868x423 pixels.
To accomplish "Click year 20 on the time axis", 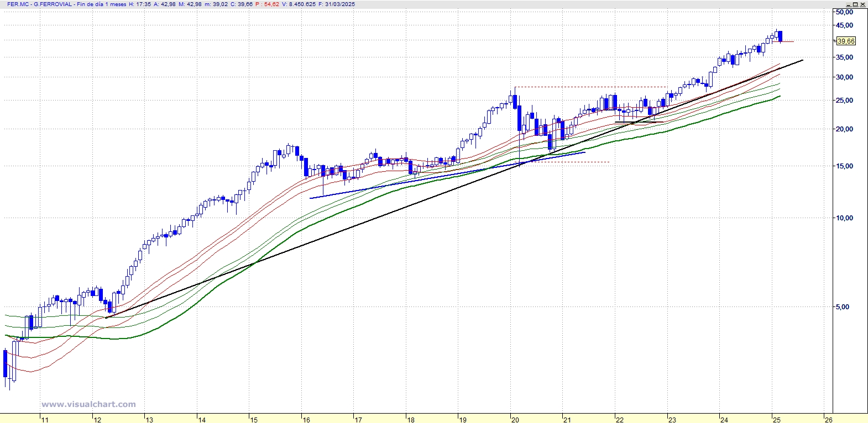I will (515, 420).
